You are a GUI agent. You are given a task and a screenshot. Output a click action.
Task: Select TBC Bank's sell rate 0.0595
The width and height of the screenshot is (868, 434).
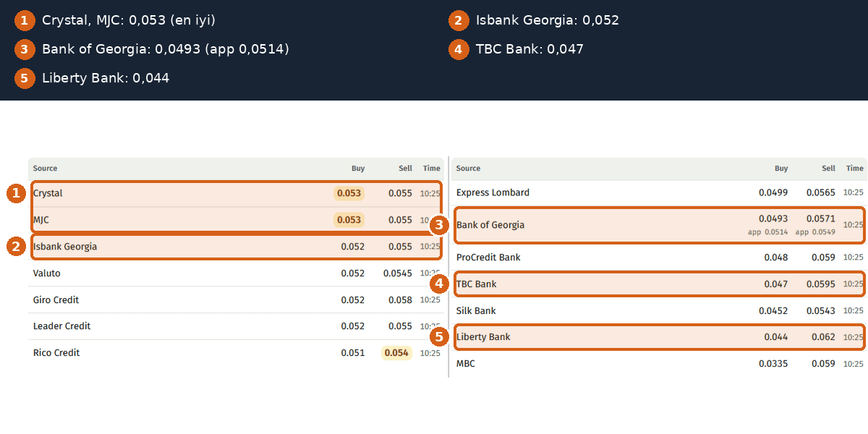pyautogui.click(x=821, y=284)
